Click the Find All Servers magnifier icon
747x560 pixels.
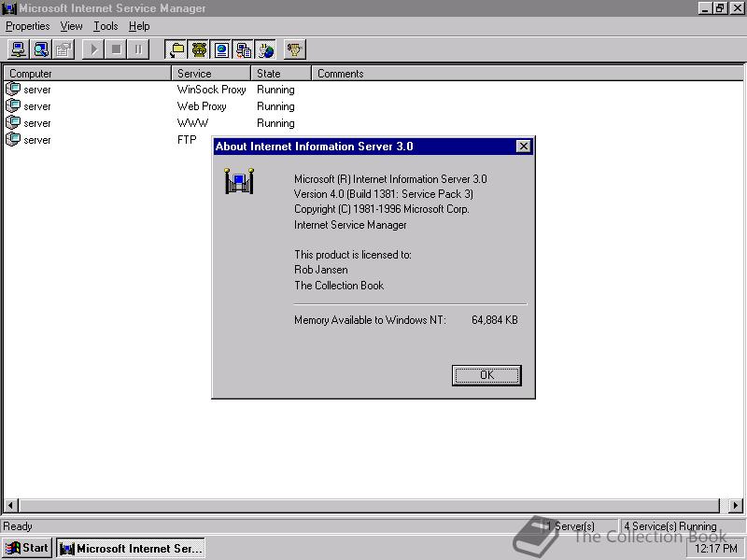[41, 49]
